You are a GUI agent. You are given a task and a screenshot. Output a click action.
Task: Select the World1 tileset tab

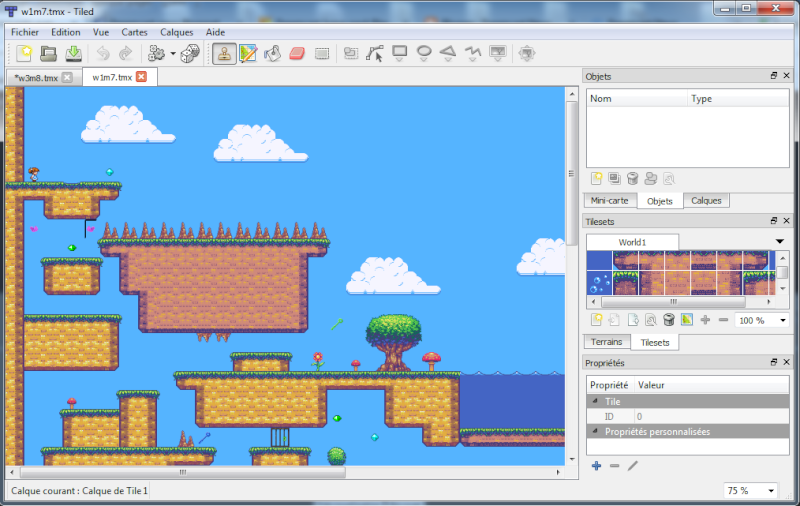coord(632,242)
